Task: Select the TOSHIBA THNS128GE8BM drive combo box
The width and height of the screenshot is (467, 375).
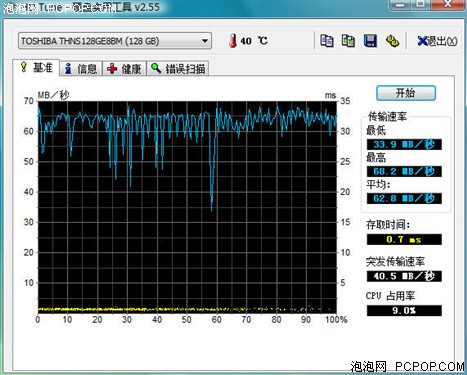Action: pyautogui.click(x=115, y=41)
